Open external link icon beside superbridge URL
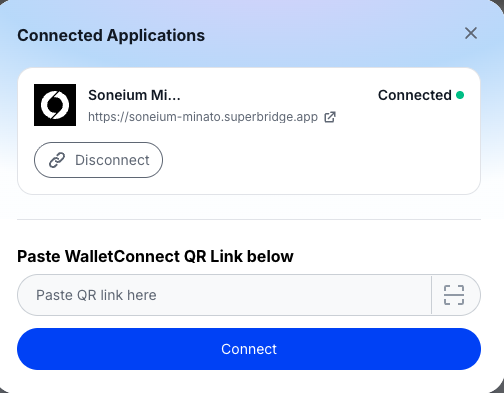This screenshot has height=393, width=504. point(330,117)
